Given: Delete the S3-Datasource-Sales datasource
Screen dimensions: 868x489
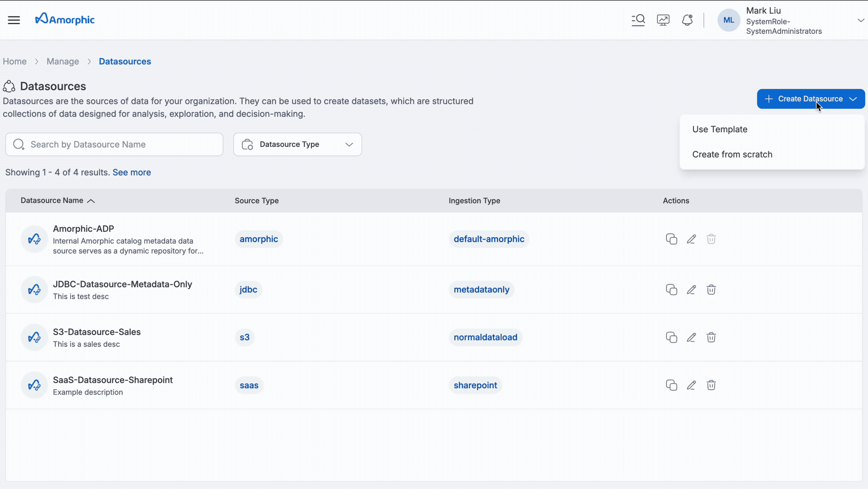Looking at the screenshot, I should [x=711, y=337].
